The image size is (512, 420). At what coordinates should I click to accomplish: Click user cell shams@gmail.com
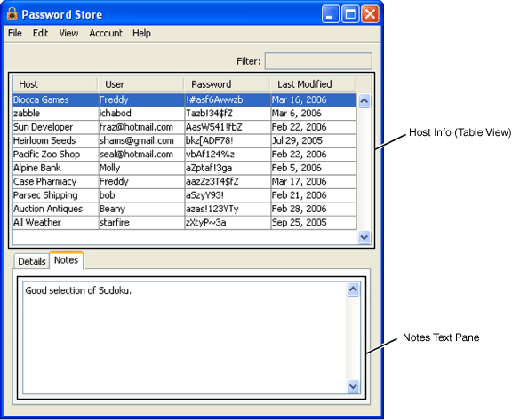[141, 140]
